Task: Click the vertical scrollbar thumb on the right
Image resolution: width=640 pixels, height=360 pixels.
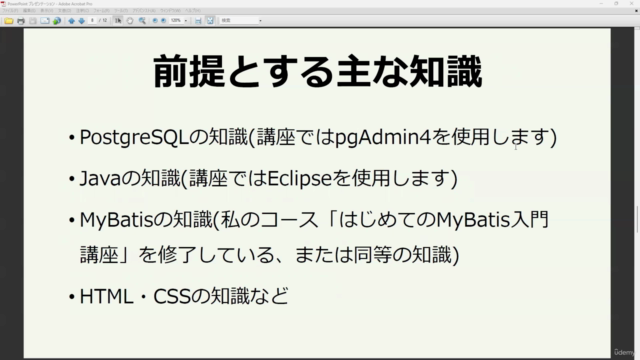Action: [x=637, y=219]
